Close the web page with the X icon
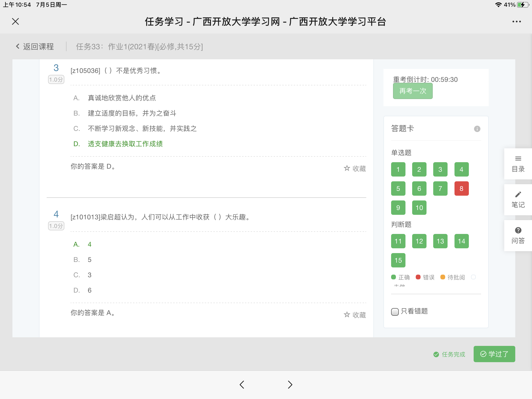 tap(15, 22)
